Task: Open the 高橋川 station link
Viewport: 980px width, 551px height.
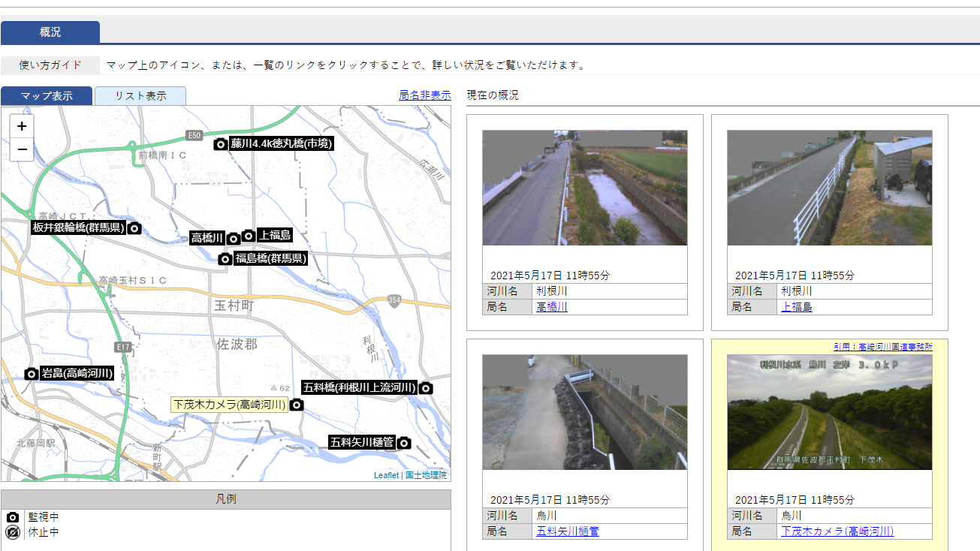Action: (551, 307)
